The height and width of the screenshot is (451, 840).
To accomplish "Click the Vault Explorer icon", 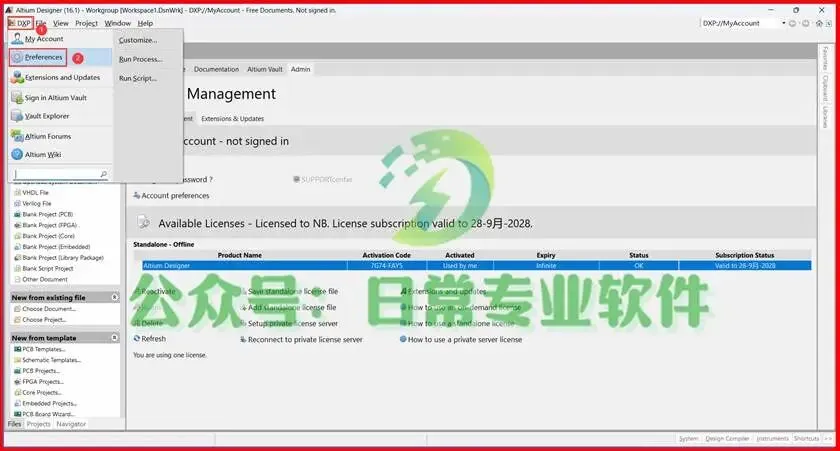I will click(17, 116).
